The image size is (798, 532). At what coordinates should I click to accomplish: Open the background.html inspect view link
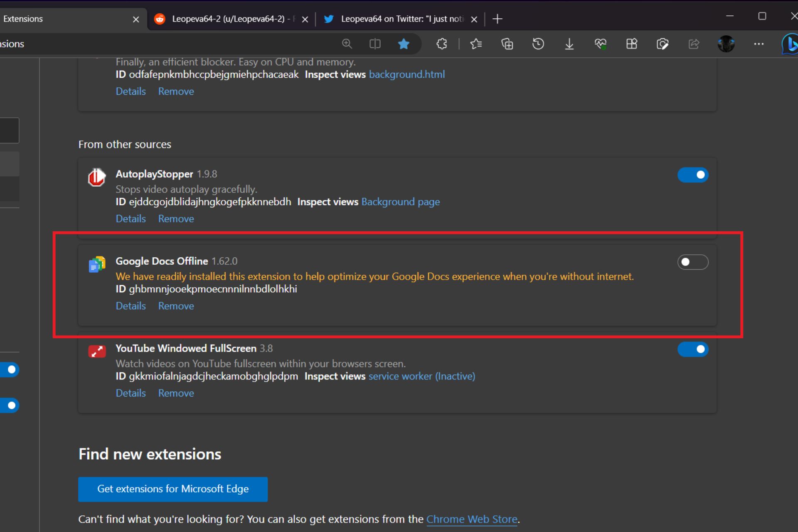(x=407, y=74)
